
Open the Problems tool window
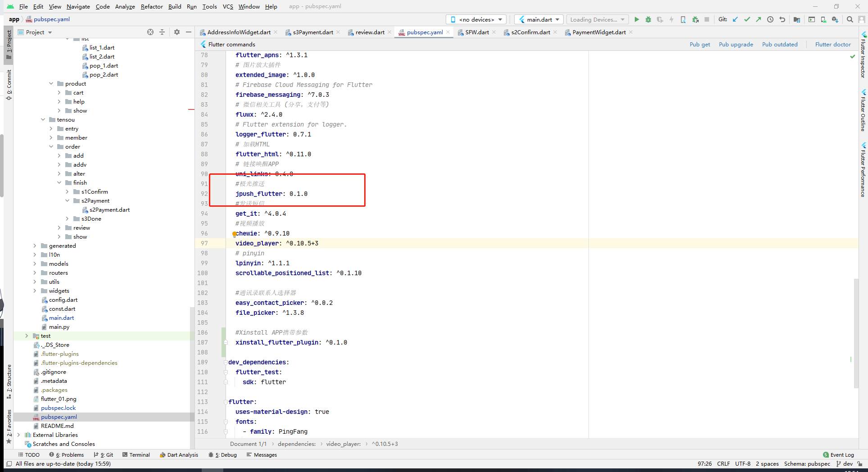67,455
